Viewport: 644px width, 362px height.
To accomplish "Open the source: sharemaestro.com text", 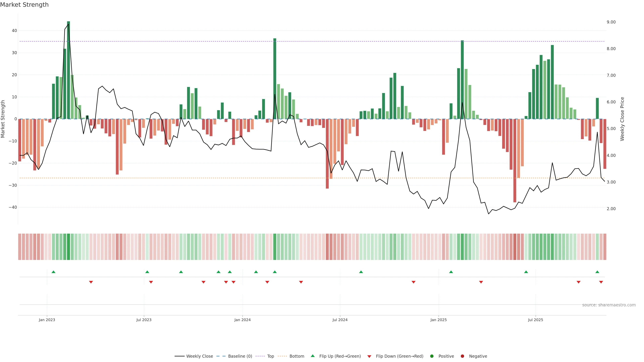I will 609,305.
